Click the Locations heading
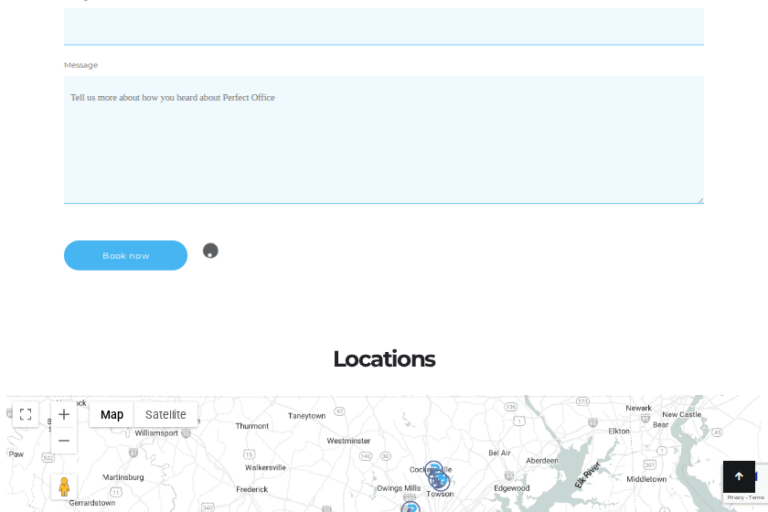Screen dimensions: 768x512 384,359
